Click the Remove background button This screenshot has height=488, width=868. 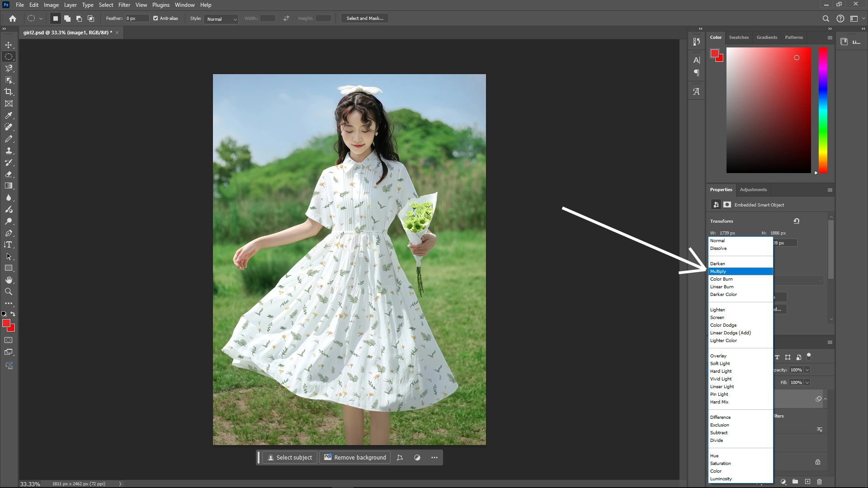[355, 457]
